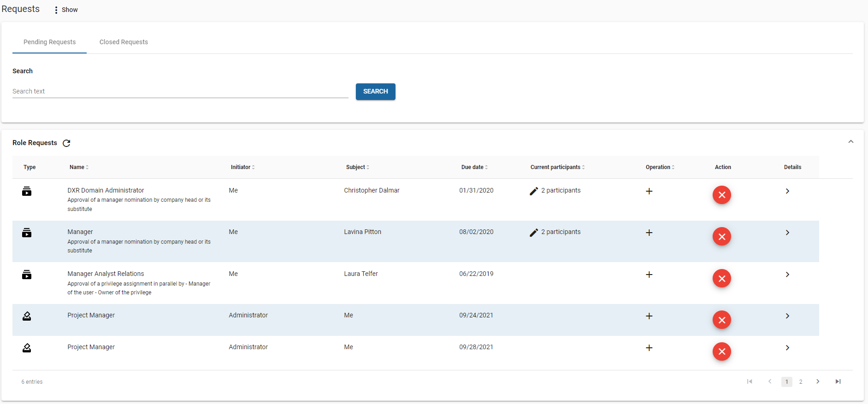Select the Pending Requests tab

(49, 42)
